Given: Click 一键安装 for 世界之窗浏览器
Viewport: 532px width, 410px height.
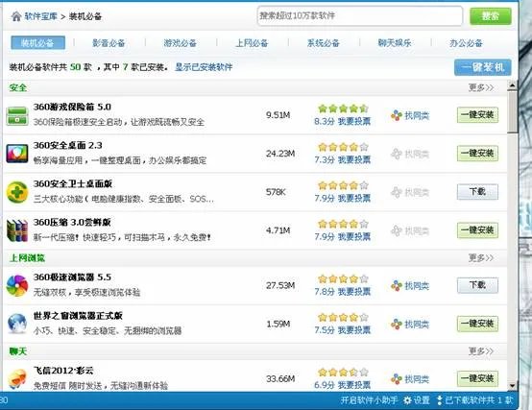Looking at the screenshot, I should (x=477, y=324).
